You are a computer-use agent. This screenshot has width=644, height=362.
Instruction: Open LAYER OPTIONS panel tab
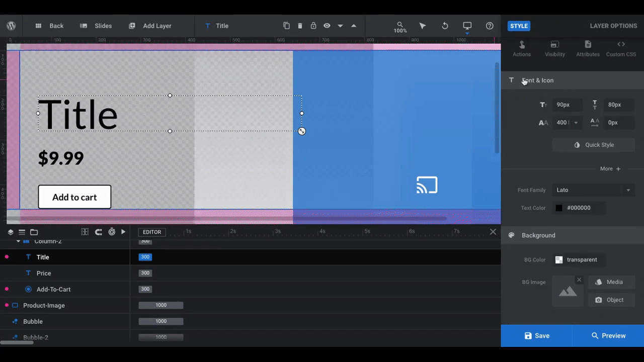613,26
